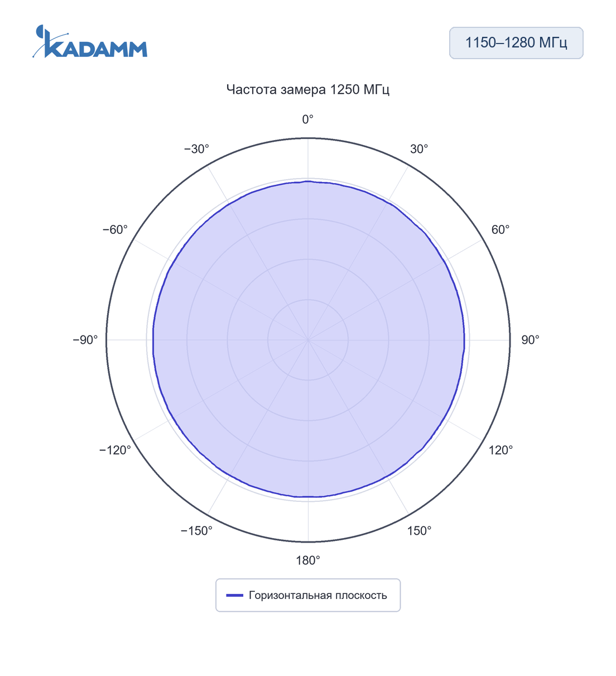Click the 30° angle label

[419, 149]
